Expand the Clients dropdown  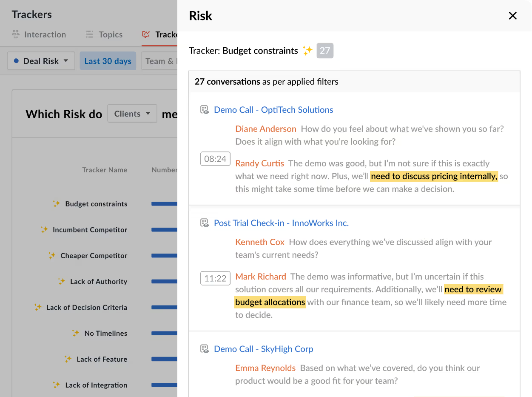[132, 114]
